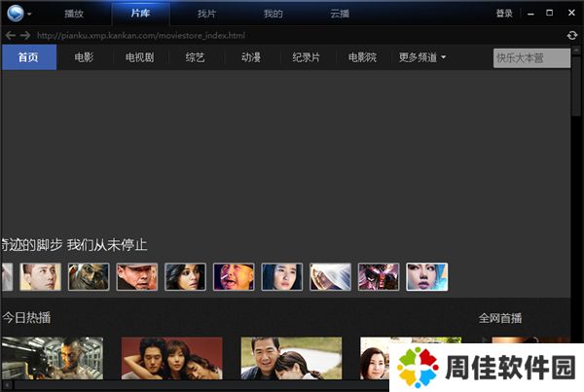Click the 首页 home button
Viewport: 584px width, 392px height.
pos(28,57)
